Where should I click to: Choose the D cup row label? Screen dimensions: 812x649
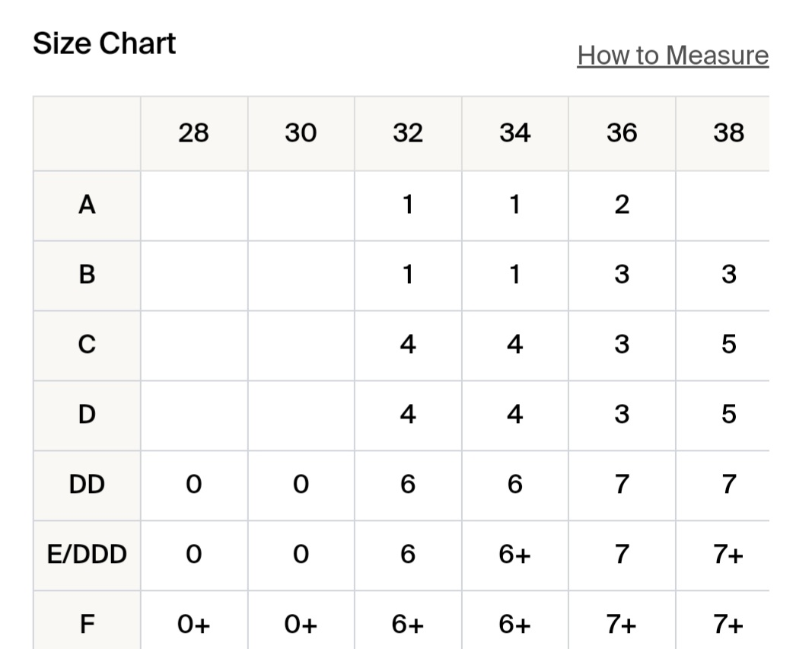[x=88, y=415]
